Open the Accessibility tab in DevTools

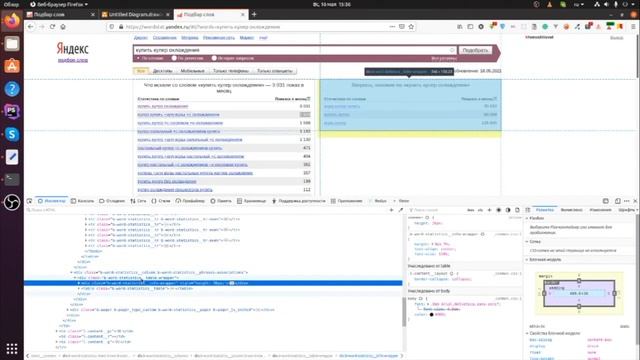(299, 201)
